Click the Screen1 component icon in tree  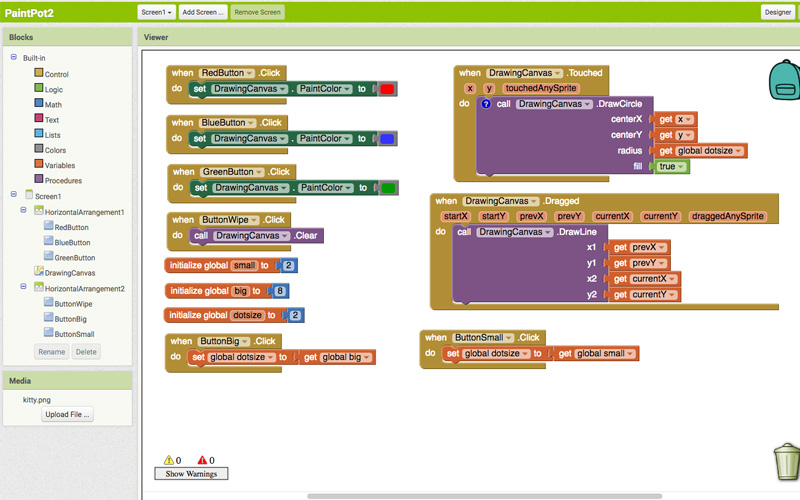click(29, 195)
